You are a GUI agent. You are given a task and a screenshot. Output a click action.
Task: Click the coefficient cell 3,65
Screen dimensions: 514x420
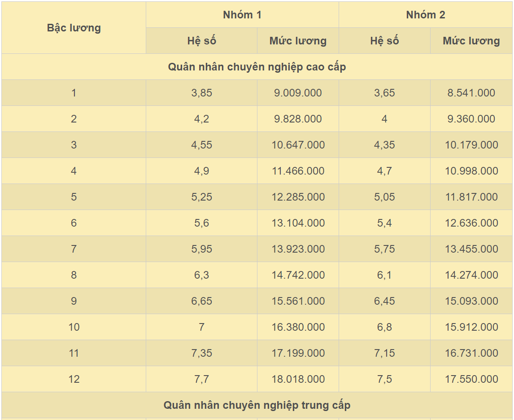tap(384, 93)
